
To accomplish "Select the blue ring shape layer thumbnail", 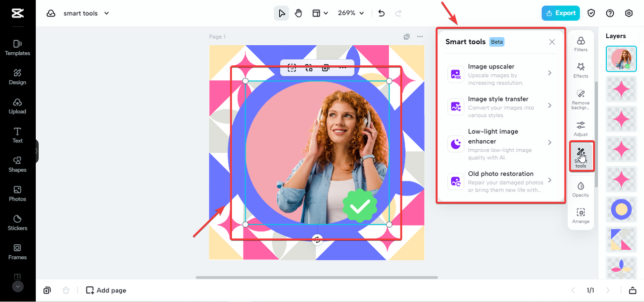I will [x=621, y=210].
